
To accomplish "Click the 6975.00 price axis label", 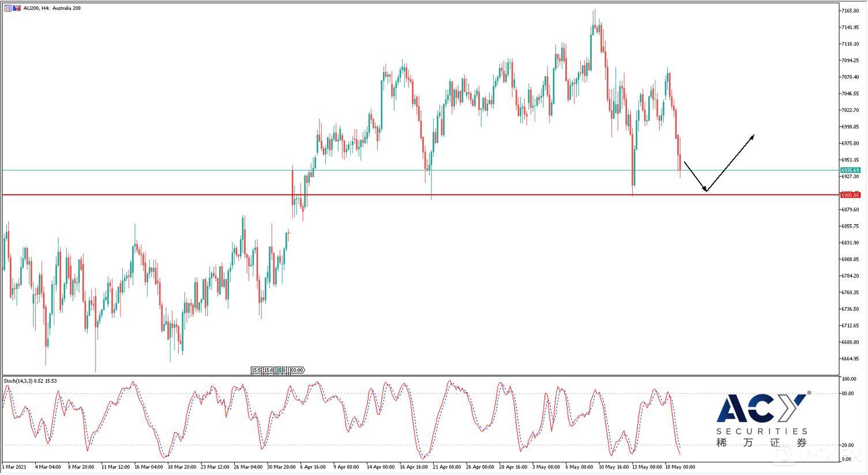I will pos(850,143).
